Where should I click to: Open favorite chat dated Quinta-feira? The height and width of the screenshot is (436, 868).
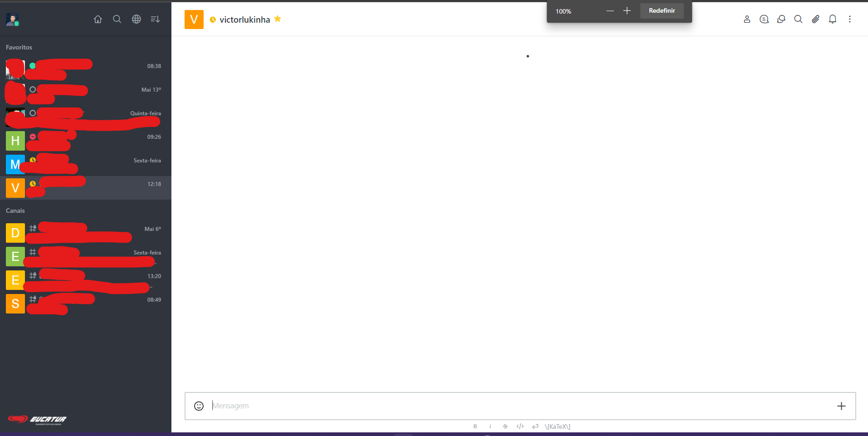(x=86, y=117)
